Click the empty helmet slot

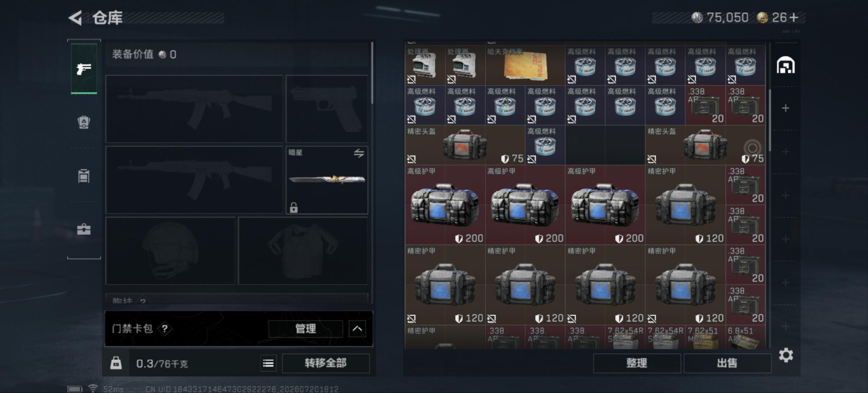point(170,251)
